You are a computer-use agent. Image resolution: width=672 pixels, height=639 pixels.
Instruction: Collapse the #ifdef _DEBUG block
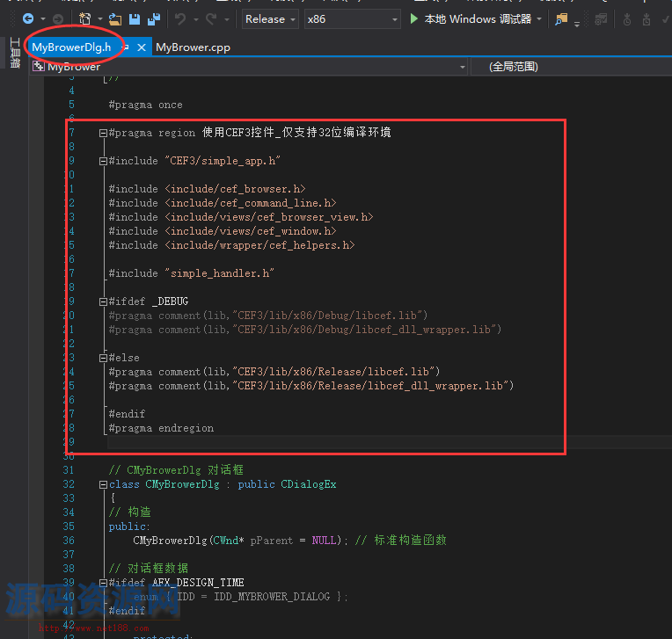(103, 302)
